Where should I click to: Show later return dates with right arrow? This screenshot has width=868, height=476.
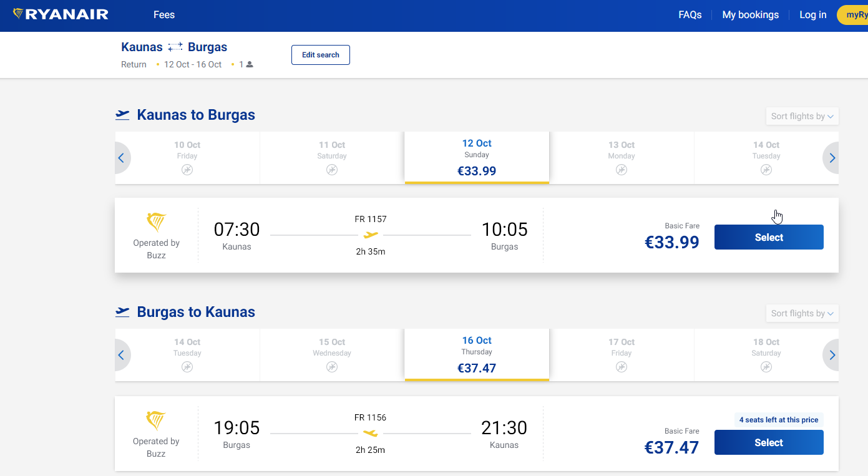click(x=832, y=355)
